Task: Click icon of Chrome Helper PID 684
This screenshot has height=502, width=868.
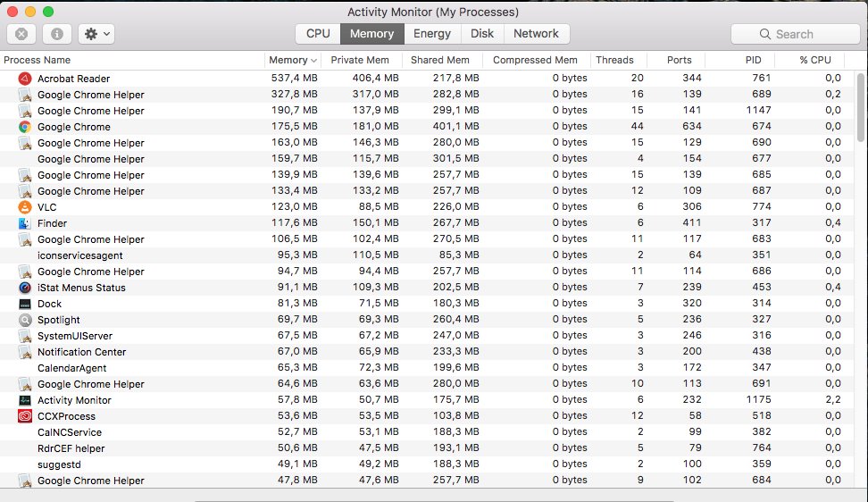Action: (x=25, y=481)
